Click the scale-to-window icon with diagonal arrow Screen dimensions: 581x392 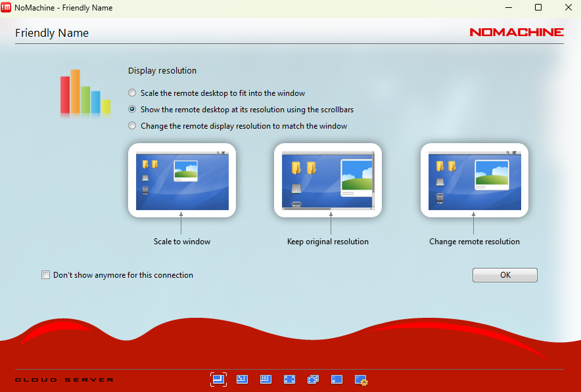[x=242, y=380]
